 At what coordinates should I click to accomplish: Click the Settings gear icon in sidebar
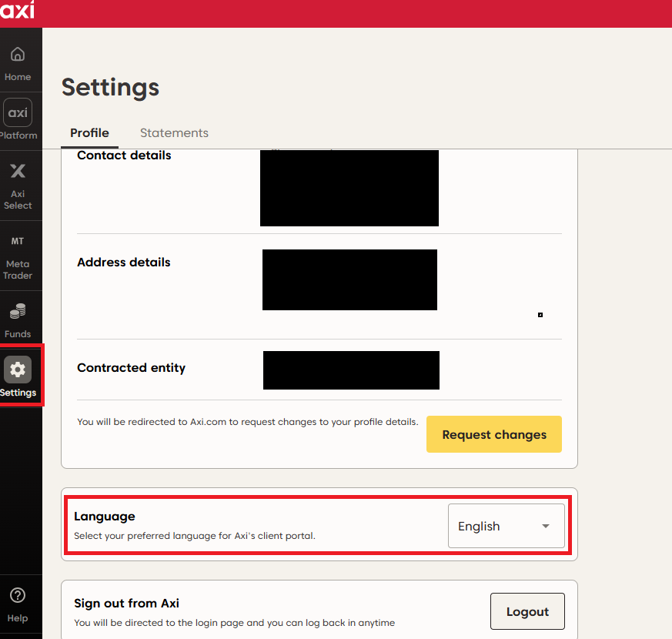[x=18, y=370]
